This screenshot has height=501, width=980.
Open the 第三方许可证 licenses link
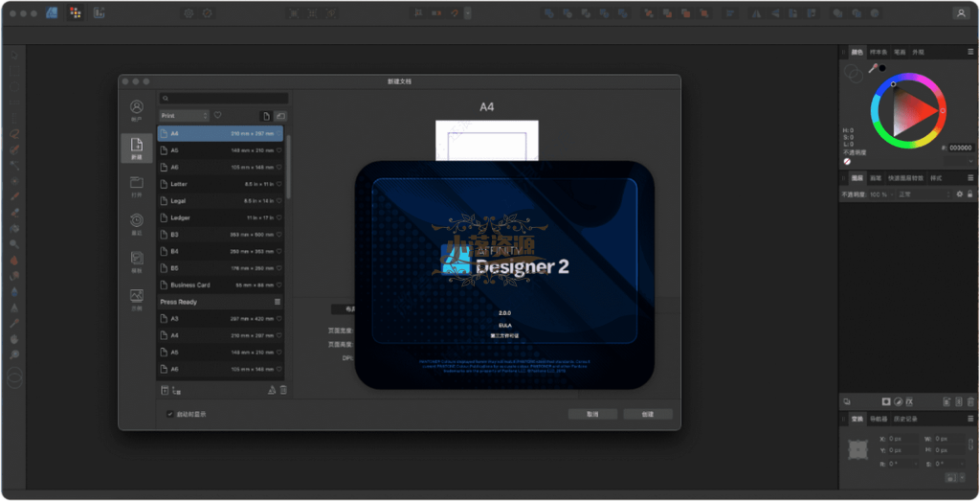tap(504, 336)
